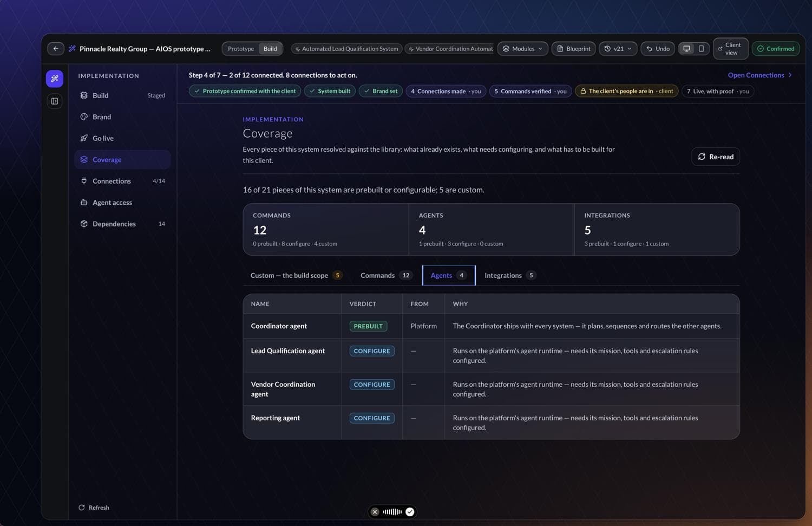Open Dependencies sidebar item

pos(122,224)
